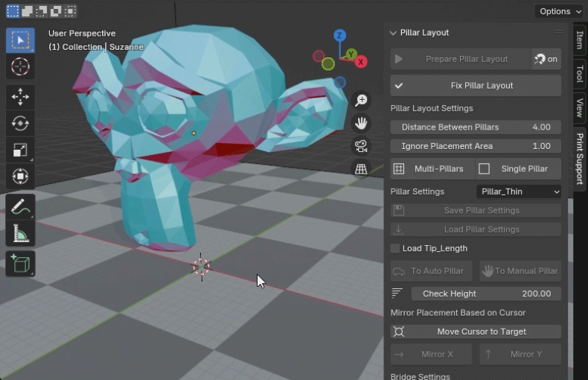
Task: Select the Transform tool
Action: coord(20,176)
